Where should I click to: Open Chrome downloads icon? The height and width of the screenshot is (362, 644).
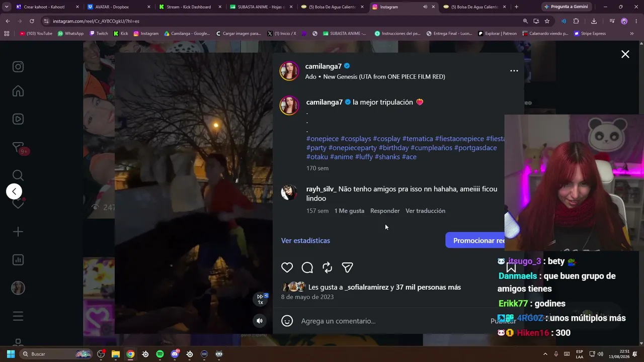(x=594, y=21)
